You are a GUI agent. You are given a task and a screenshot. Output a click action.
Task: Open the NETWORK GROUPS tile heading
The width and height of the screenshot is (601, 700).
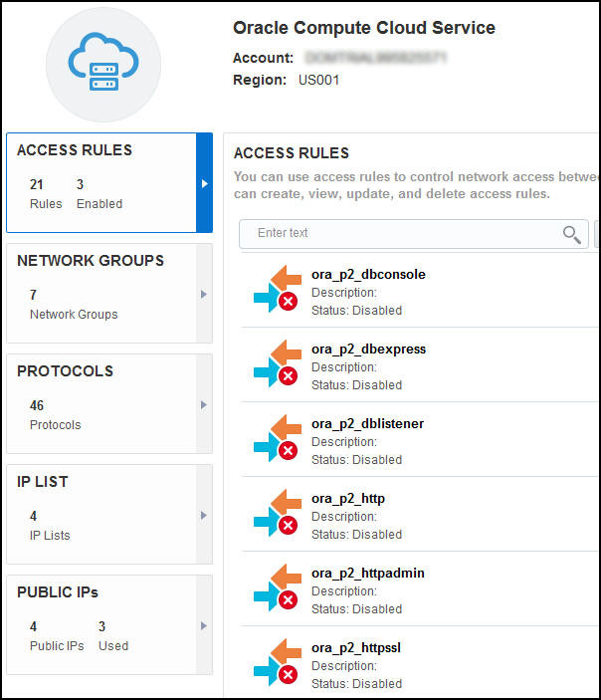[91, 261]
